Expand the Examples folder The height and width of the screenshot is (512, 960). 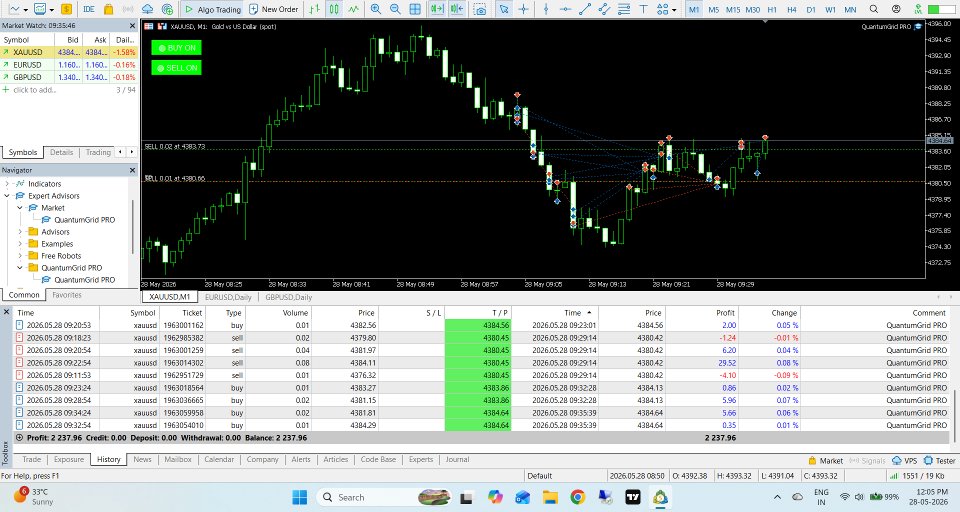pos(20,244)
